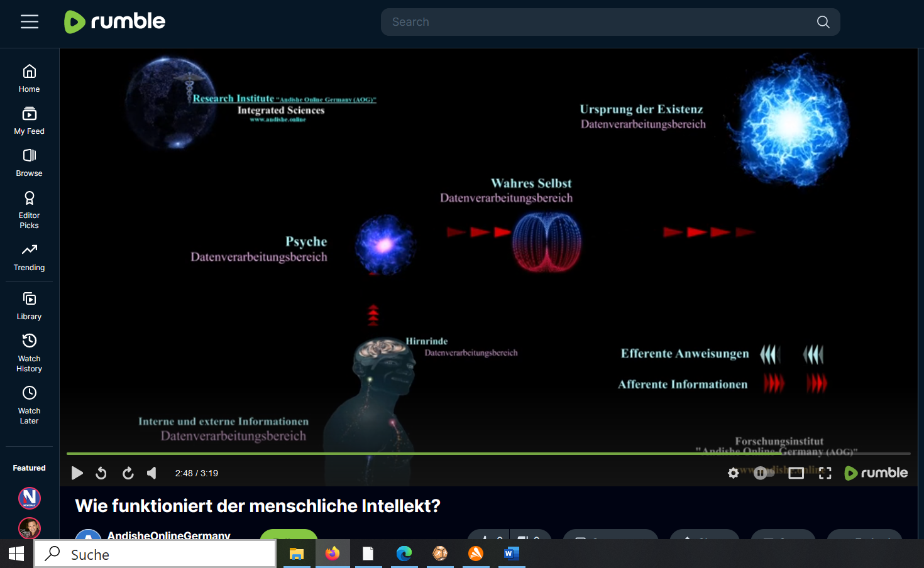The width and height of the screenshot is (924, 568).
Task: Mute the video volume
Action: [x=152, y=473]
